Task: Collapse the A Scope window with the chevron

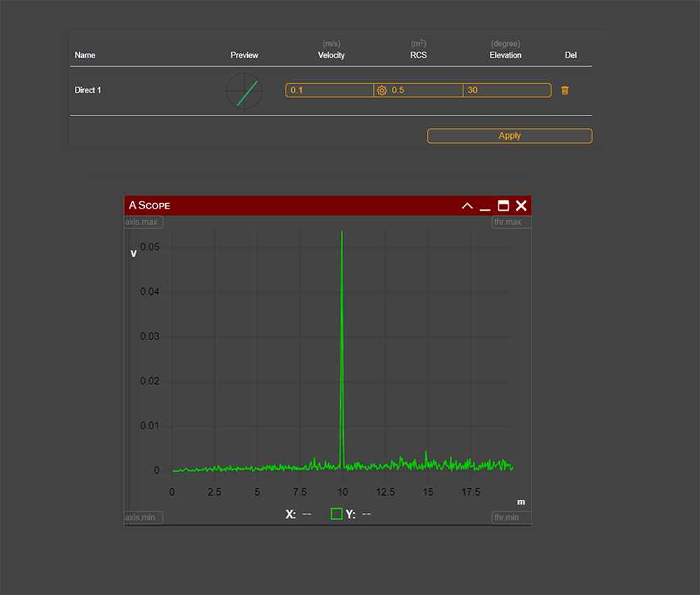Action: tap(467, 205)
